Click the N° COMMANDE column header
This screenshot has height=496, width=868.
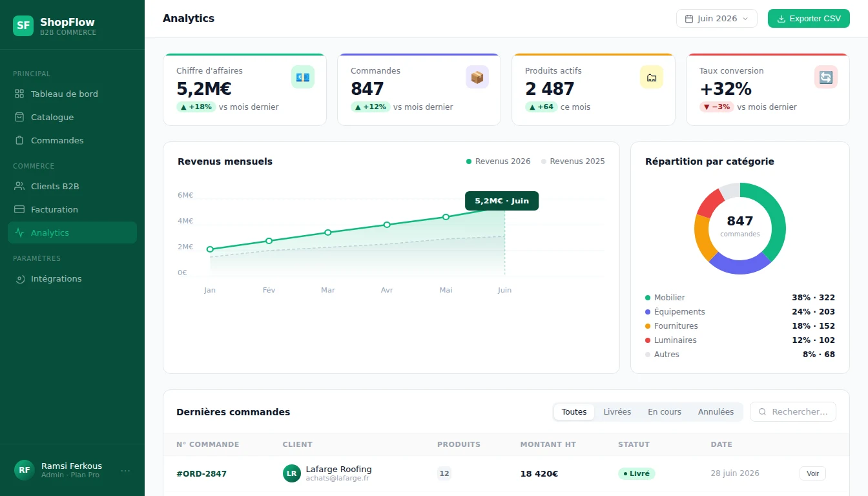pyautogui.click(x=208, y=444)
